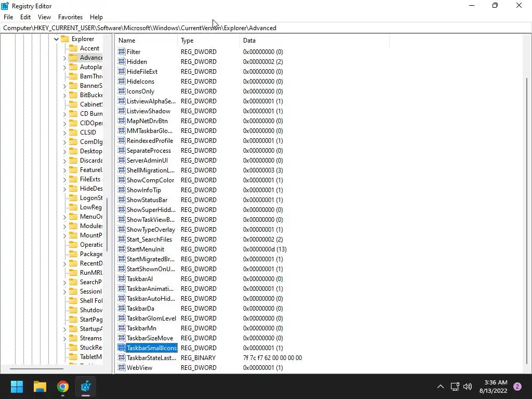The width and height of the screenshot is (532, 399).
Task: Open the View menu
Action: pos(45,17)
